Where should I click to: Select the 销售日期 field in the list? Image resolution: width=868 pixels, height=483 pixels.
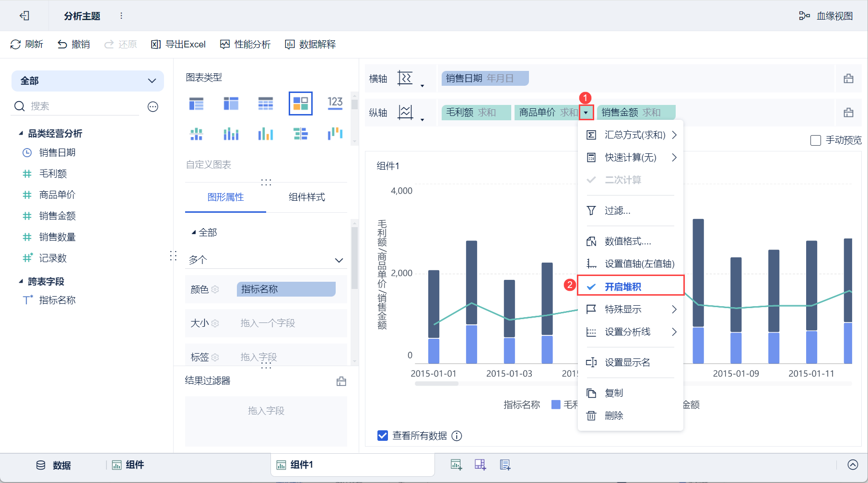57,152
